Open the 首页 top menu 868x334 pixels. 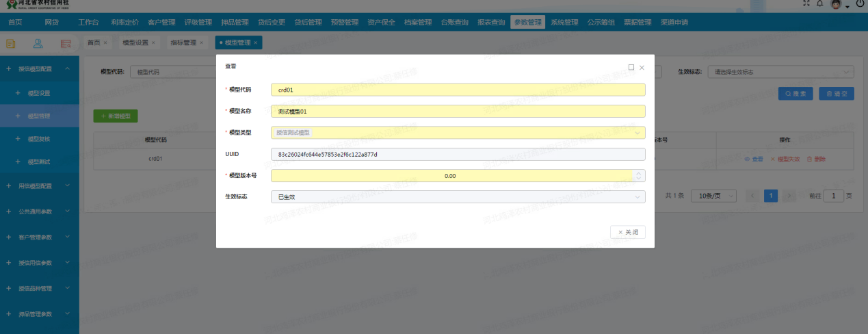pyautogui.click(x=15, y=23)
